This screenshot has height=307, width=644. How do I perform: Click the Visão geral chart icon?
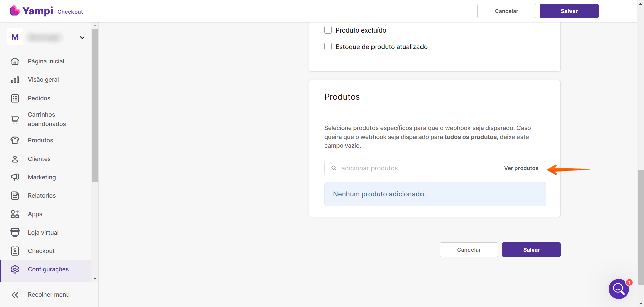15,80
